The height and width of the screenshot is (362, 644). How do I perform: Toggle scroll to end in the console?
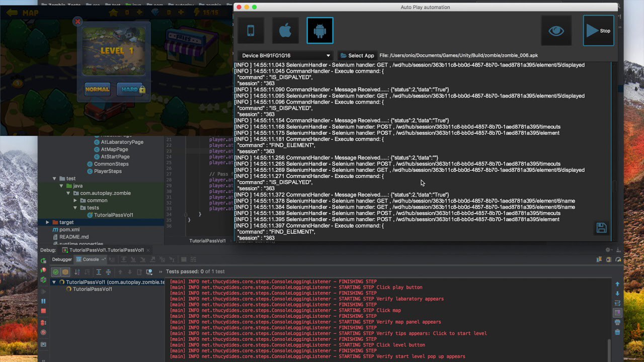(x=618, y=312)
